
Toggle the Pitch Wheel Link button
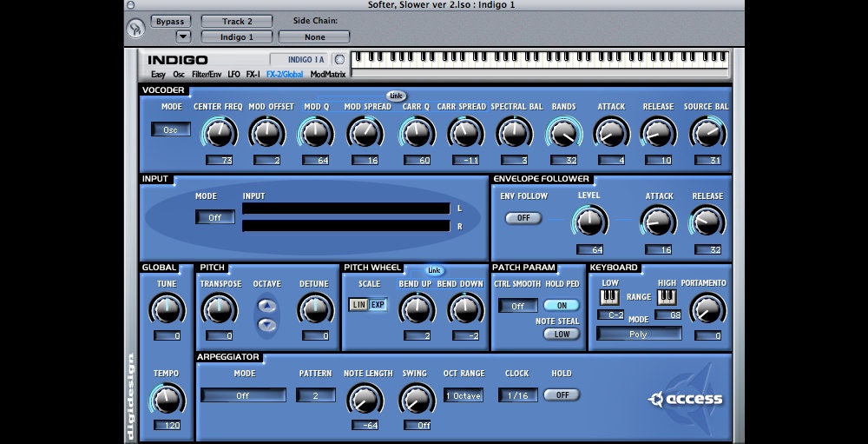tap(435, 270)
